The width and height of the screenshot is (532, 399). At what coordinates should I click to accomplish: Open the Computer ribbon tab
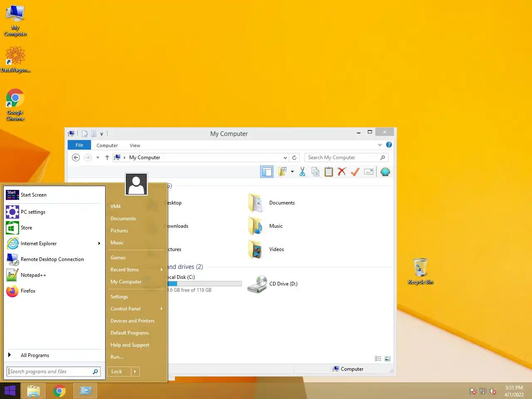tap(107, 145)
